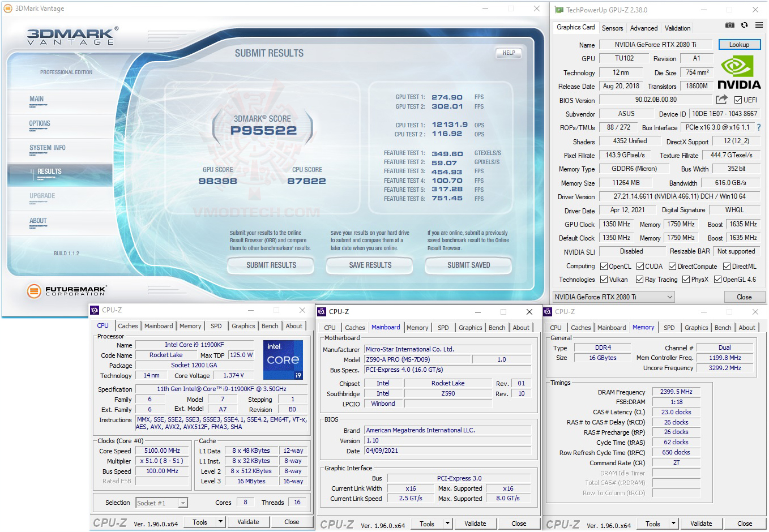Click the Submit Saved button
The image size is (769, 532).
point(469,265)
